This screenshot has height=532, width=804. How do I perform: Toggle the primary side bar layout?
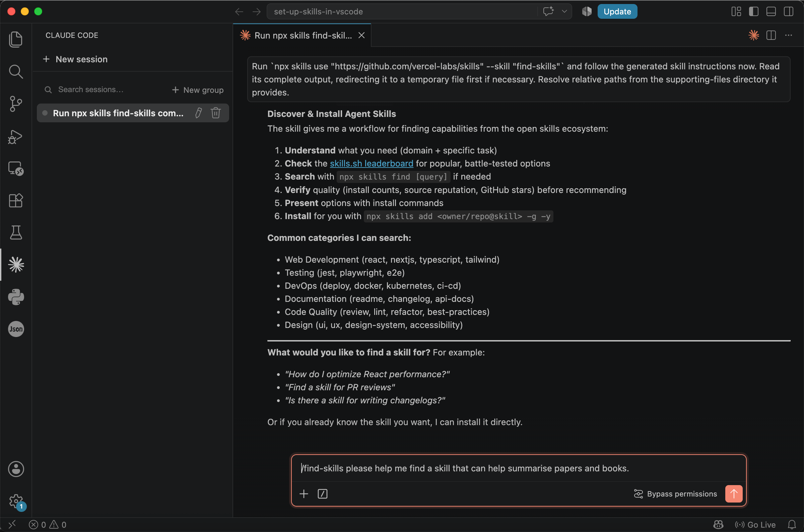[753, 11]
